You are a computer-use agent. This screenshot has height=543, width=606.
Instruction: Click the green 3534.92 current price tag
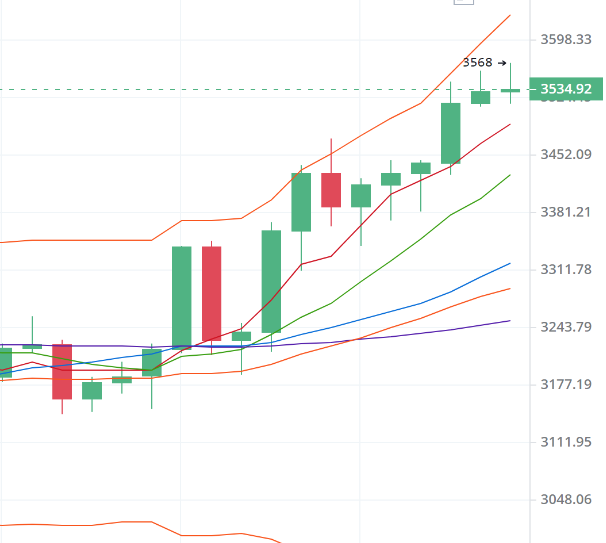566,90
